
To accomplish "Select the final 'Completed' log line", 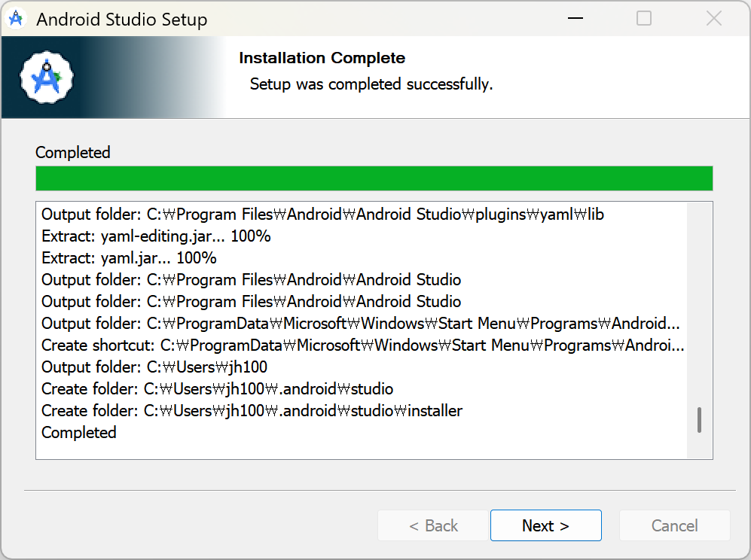I will [x=79, y=433].
